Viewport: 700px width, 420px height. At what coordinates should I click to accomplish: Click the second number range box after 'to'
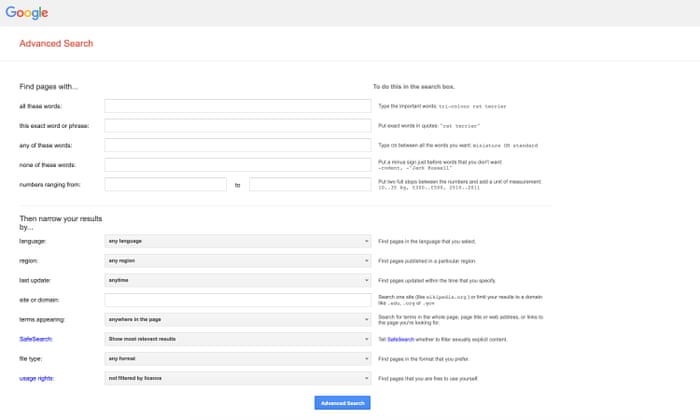pos(310,185)
